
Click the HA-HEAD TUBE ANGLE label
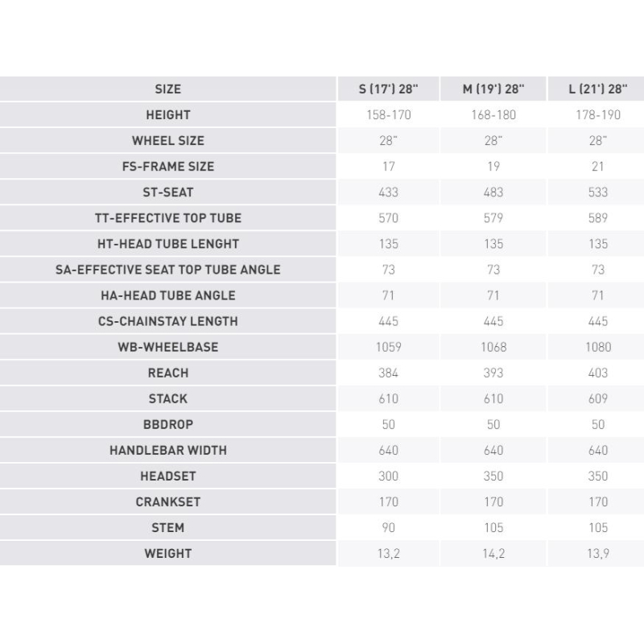(168, 295)
